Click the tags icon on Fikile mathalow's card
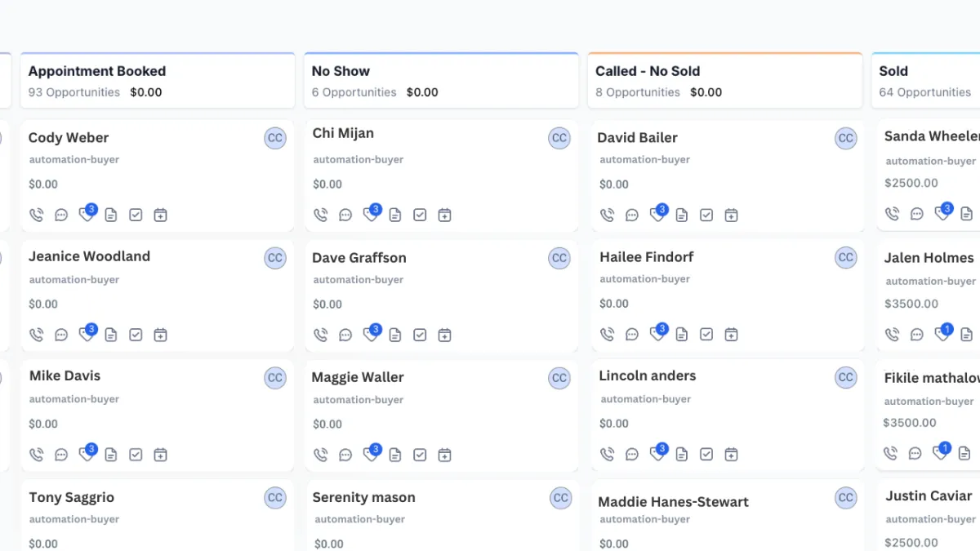This screenshot has height=551, width=980. point(940,453)
